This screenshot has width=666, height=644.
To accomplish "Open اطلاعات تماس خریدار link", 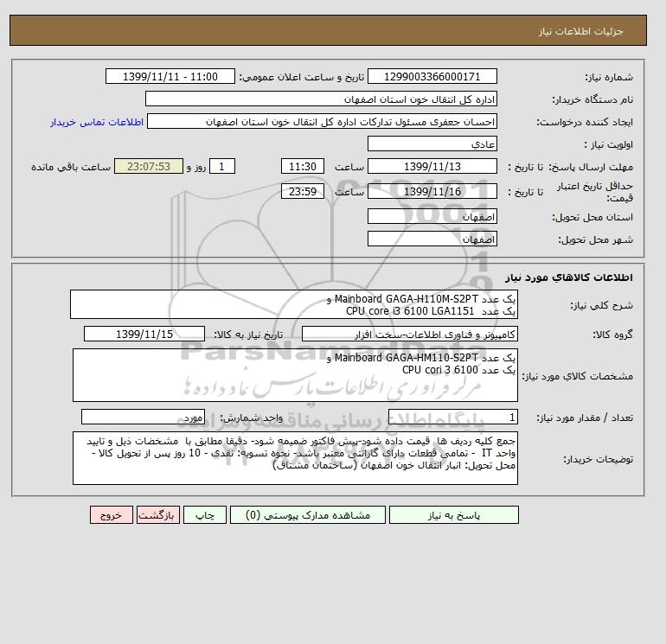I will tap(97, 122).
